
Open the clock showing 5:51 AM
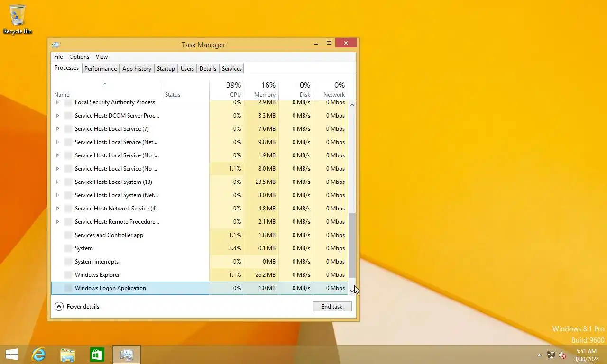[586, 355]
